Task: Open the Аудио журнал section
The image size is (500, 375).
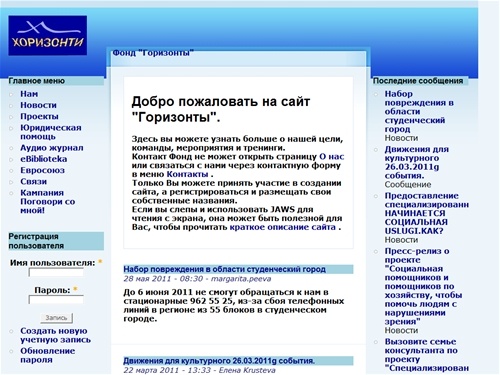Action: tap(52, 148)
